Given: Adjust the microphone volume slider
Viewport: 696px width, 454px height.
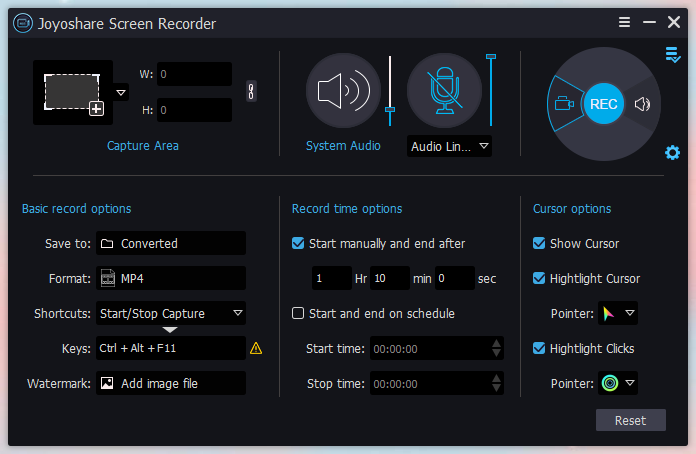Looking at the screenshot, I should pos(491,57).
